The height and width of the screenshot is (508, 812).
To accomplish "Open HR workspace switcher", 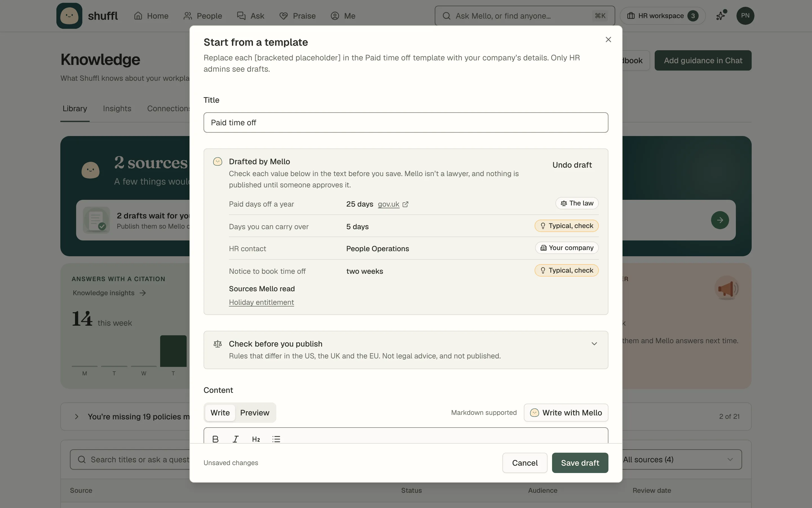I will (x=663, y=16).
